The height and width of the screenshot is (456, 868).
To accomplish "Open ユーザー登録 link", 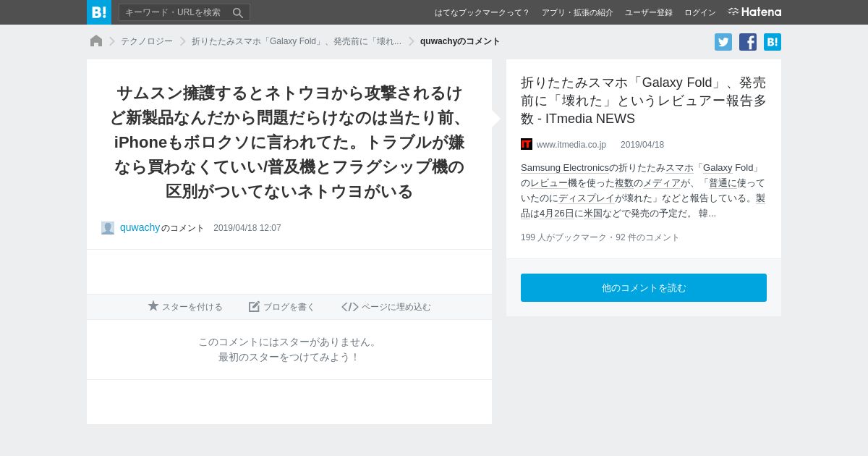I will point(649,12).
